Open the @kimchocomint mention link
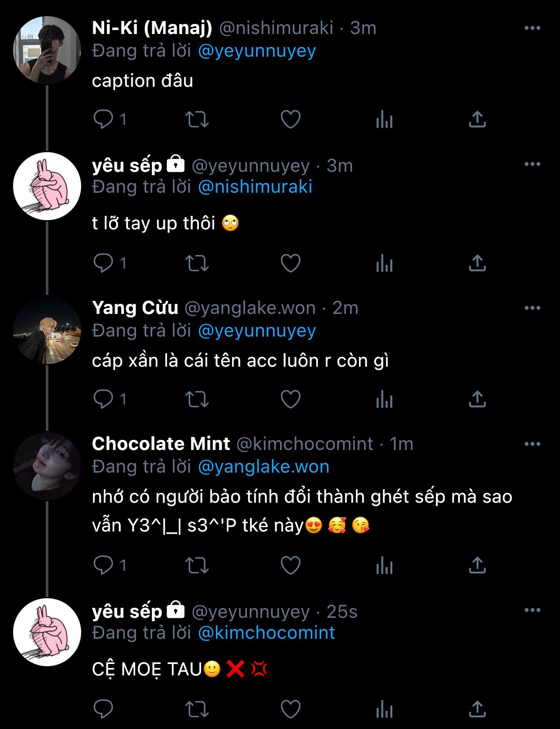The width and height of the screenshot is (560, 729). click(x=266, y=633)
